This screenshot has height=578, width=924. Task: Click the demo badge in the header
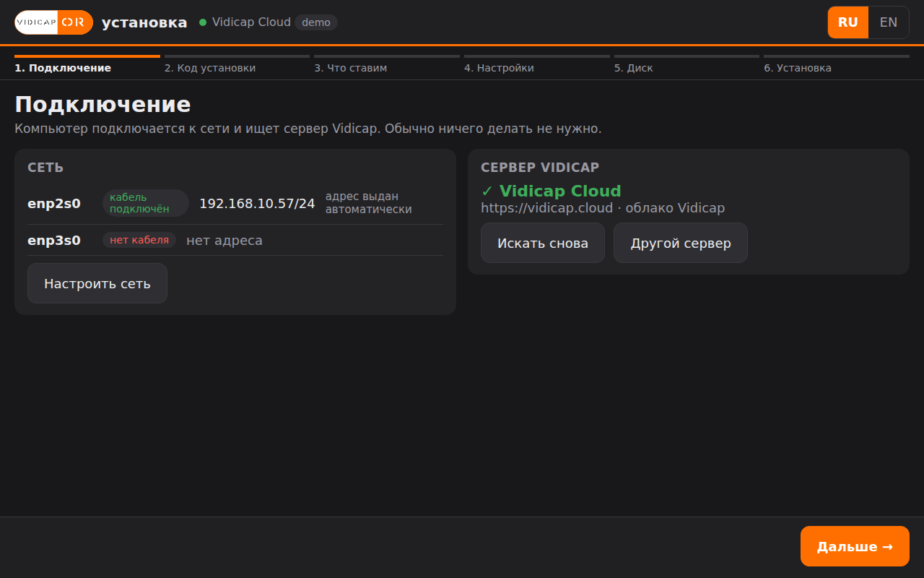pos(316,22)
